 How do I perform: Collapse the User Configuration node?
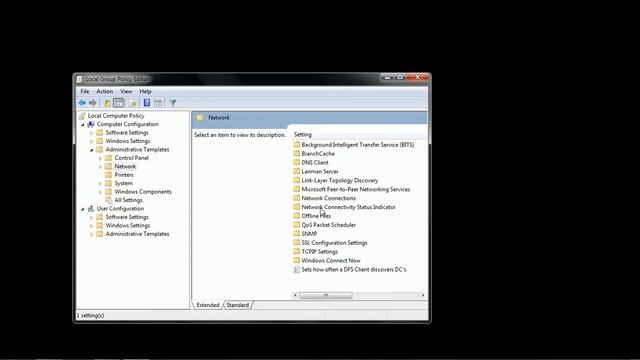pyautogui.click(x=83, y=209)
